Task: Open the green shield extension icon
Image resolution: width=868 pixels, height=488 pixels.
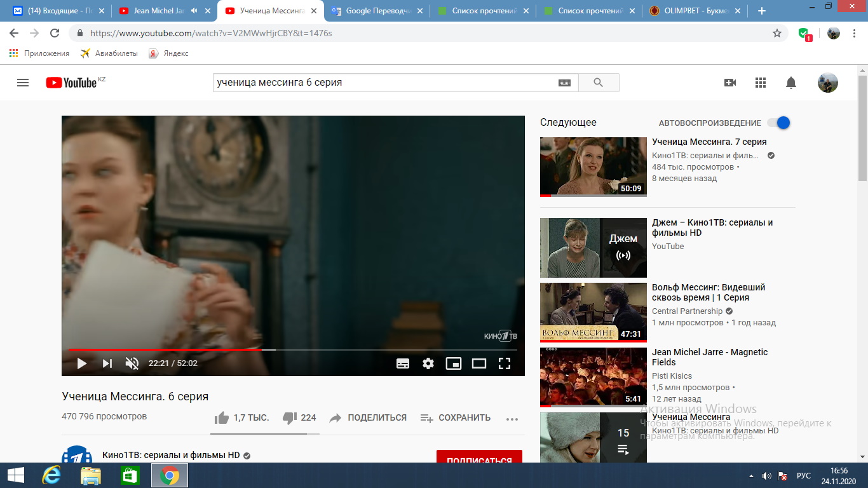Action: point(804,34)
